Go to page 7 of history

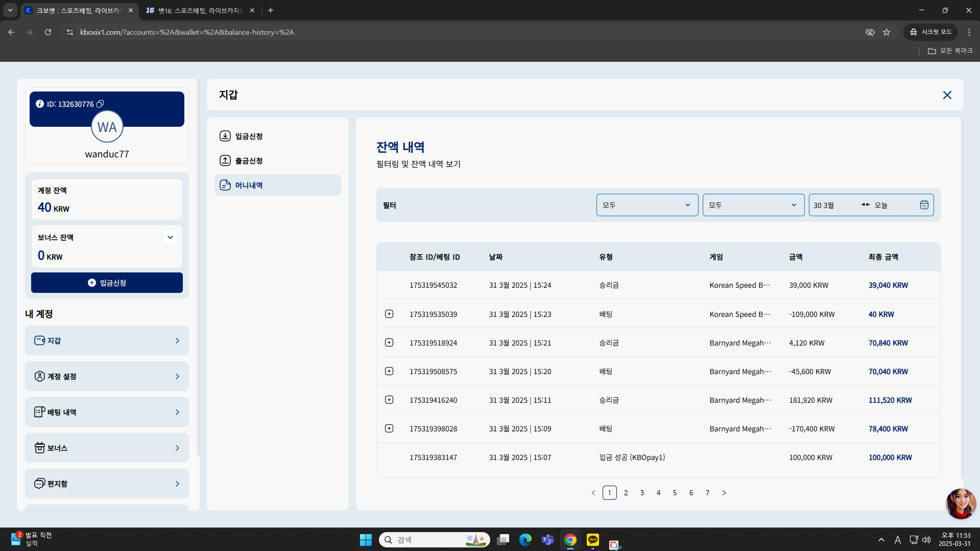pyautogui.click(x=707, y=493)
